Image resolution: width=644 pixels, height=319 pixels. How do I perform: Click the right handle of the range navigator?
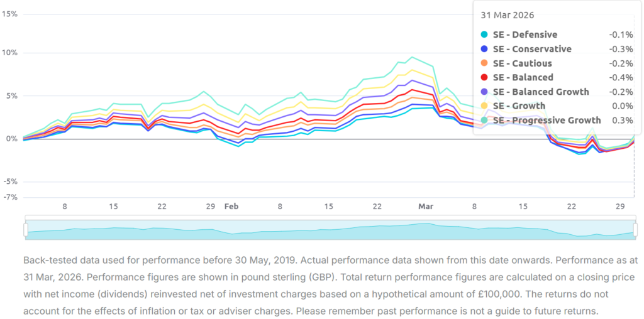[x=634, y=230]
